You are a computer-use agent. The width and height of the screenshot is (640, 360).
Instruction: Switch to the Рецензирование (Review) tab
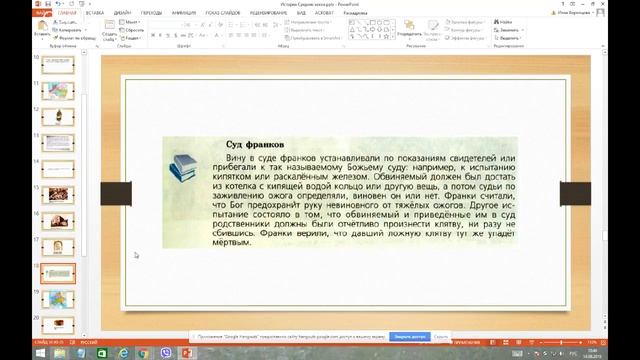268,13
